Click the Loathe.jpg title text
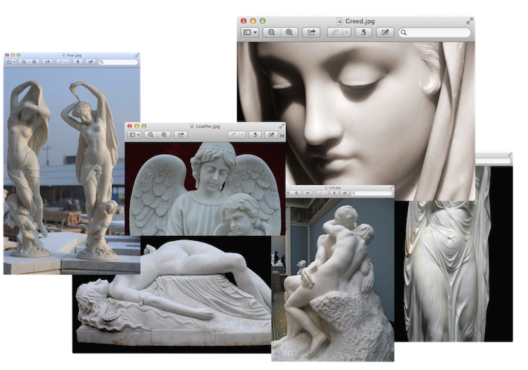 pyautogui.click(x=208, y=126)
